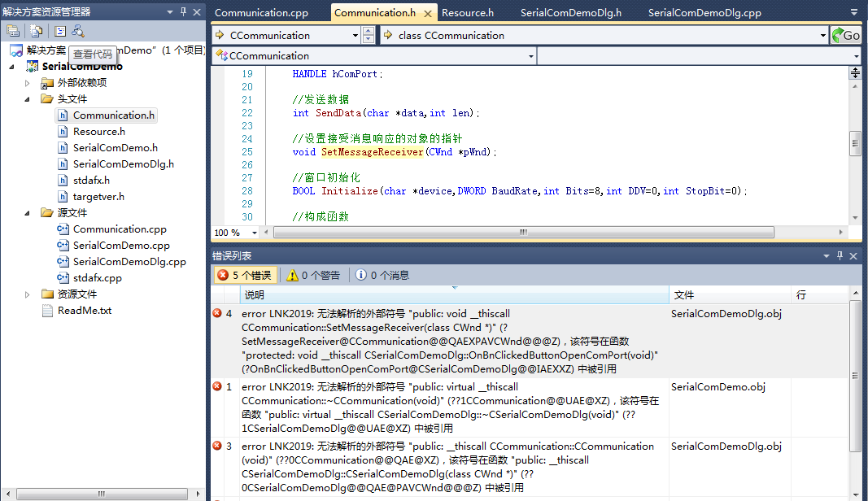The height and width of the screenshot is (501, 868).
Task: Click the View Class Diagram toolbar icon
Action: coord(78,32)
